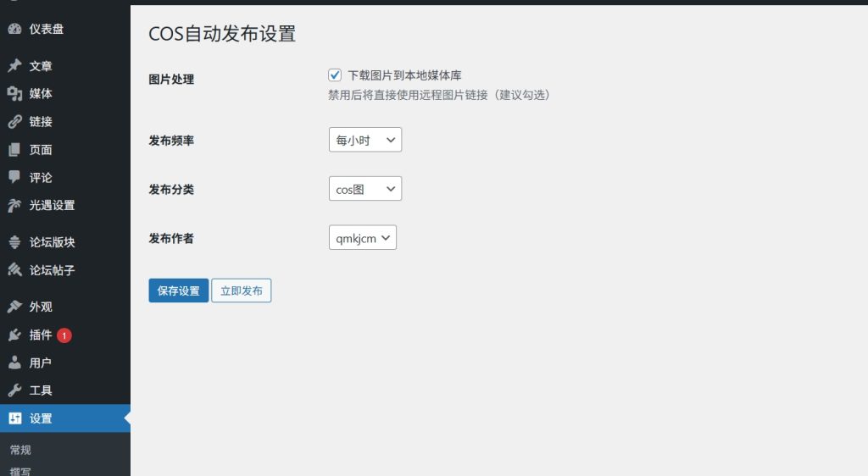The width and height of the screenshot is (868, 476).
Task: Open 媒体 menu item
Action: click(64, 93)
